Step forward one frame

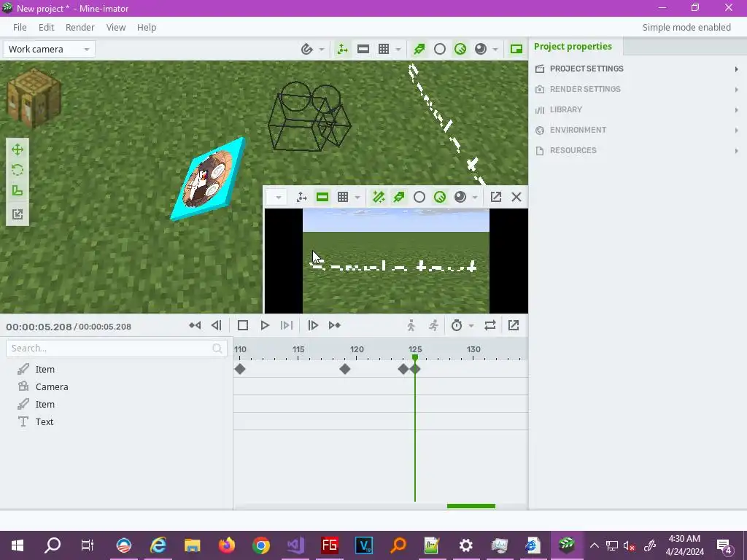313,325
